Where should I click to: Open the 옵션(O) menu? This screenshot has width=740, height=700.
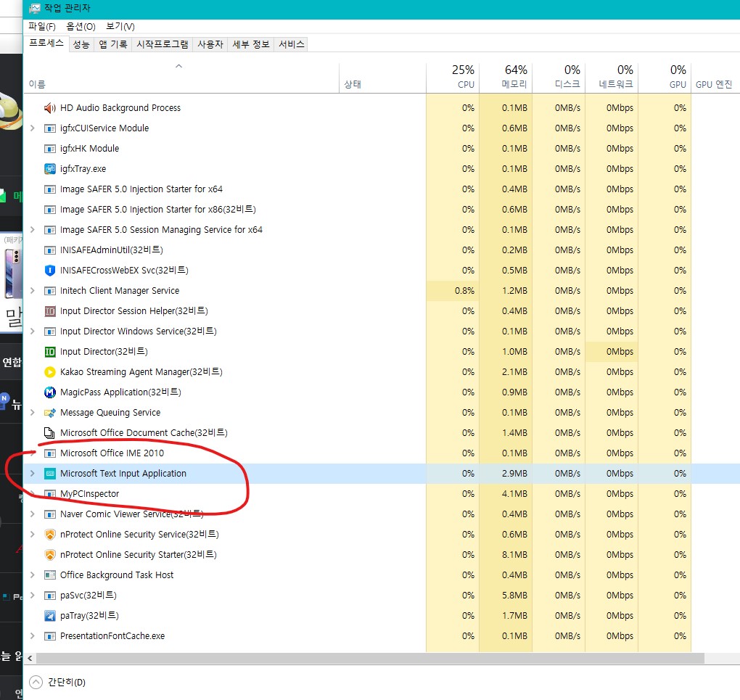click(81, 26)
